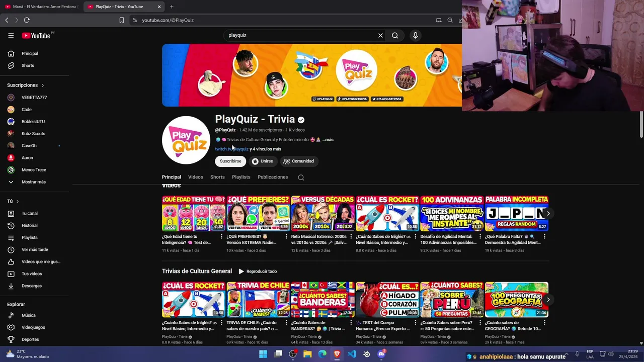Open Trivias de Cultura General shelf title
This screenshot has height=362, width=644.
pyautogui.click(x=197, y=271)
